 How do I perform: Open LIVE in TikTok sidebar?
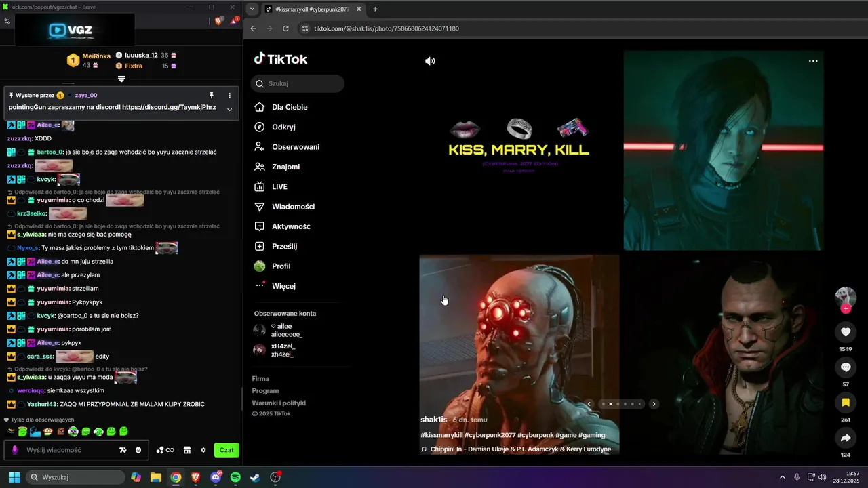click(x=271, y=186)
